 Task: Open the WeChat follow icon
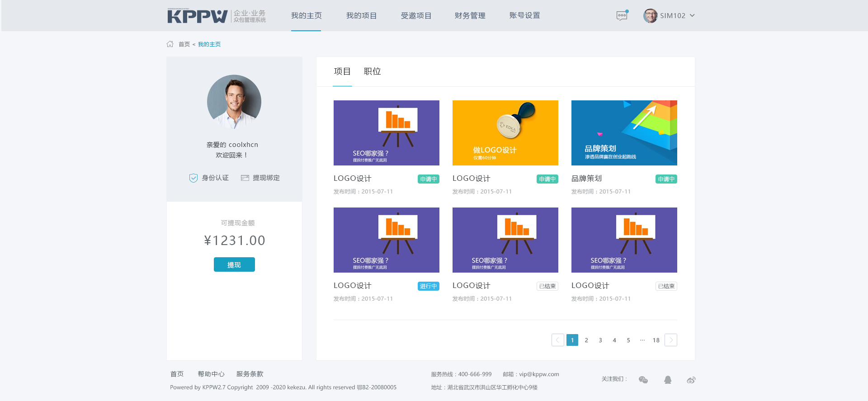[x=643, y=380]
